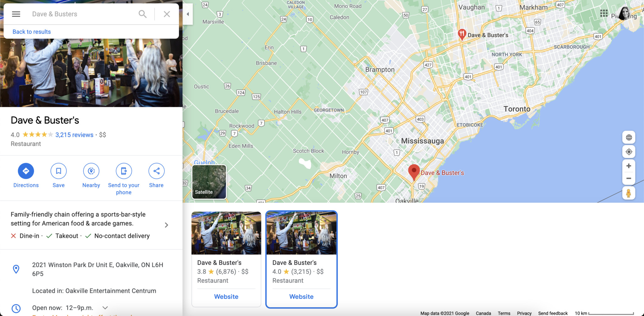Activate Street View pegman
The height and width of the screenshot is (316, 644).
point(629,193)
